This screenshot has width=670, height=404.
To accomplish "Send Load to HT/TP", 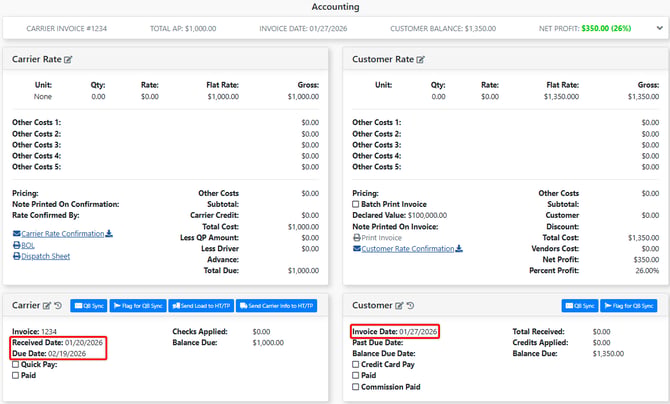I will coord(201,306).
